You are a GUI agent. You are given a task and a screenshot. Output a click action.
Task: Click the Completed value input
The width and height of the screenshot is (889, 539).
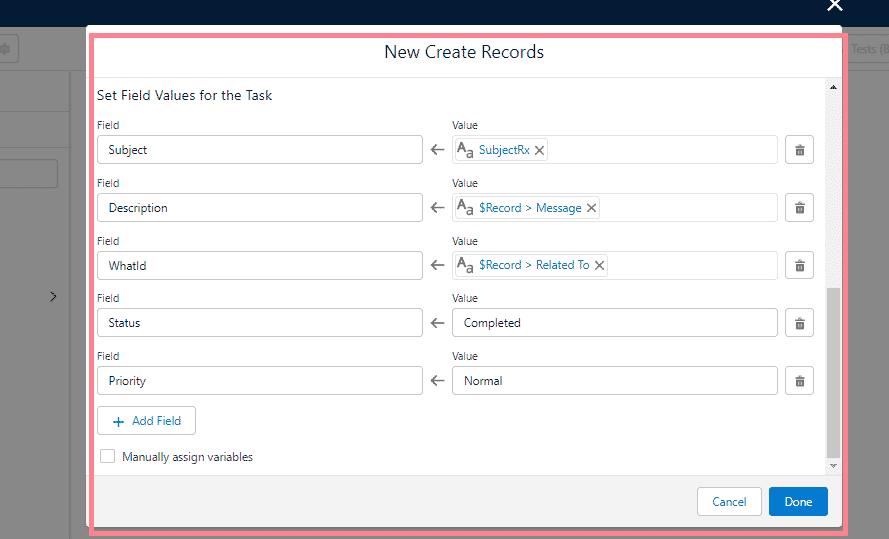(614, 323)
